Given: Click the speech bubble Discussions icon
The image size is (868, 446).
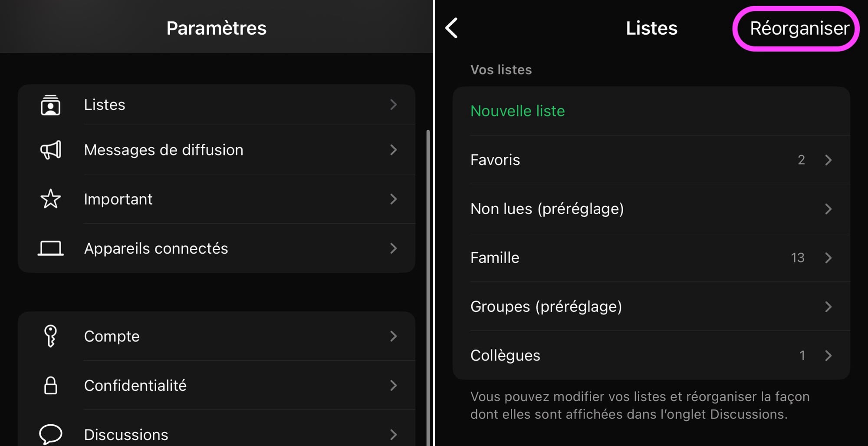Looking at the screenshot, I should tap(51, 434).
